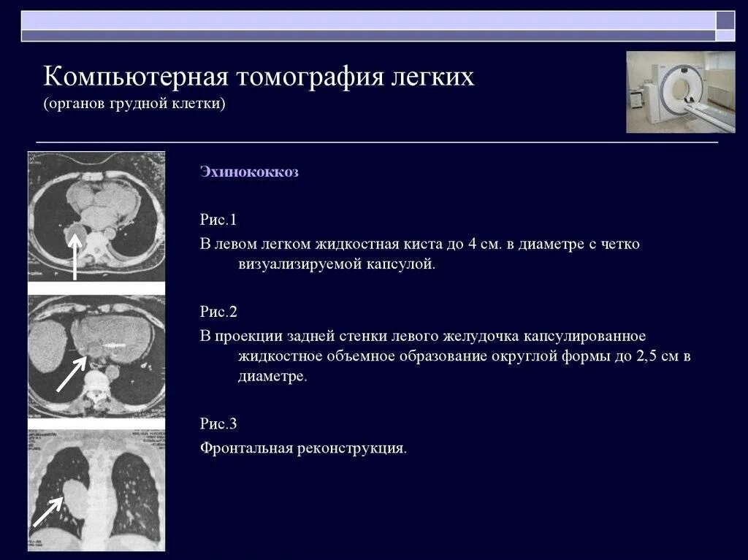Viewport: 748px width, 560px height.
Task: Select the second axial CT image near left ventricle
Action: pyautogui.click(x=96, y=357)
